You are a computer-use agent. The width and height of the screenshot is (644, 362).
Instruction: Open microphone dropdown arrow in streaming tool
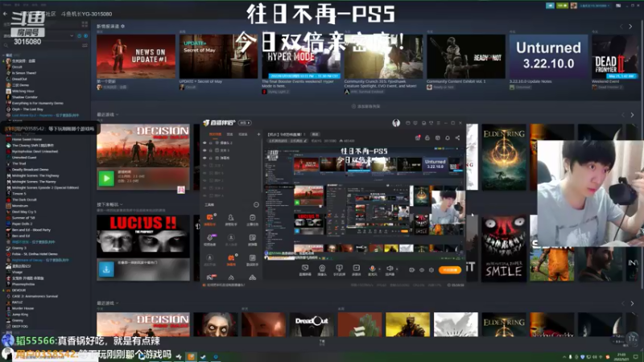[x=378, y=269]
